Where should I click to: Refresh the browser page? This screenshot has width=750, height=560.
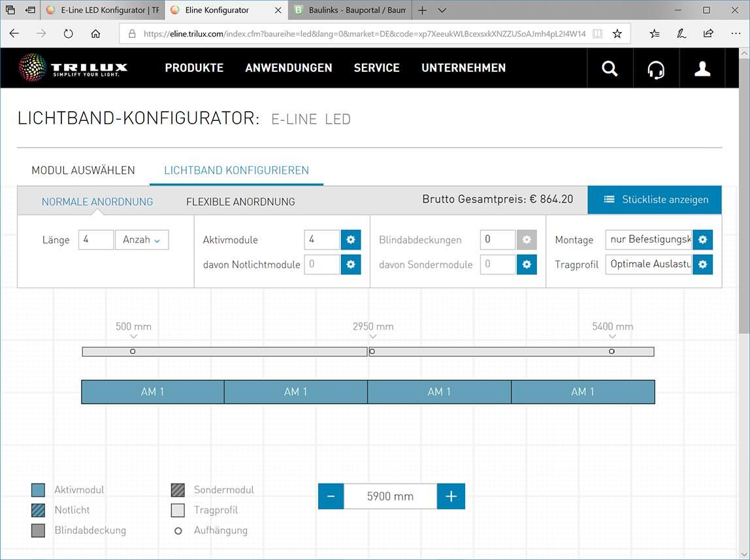(69, 33)
